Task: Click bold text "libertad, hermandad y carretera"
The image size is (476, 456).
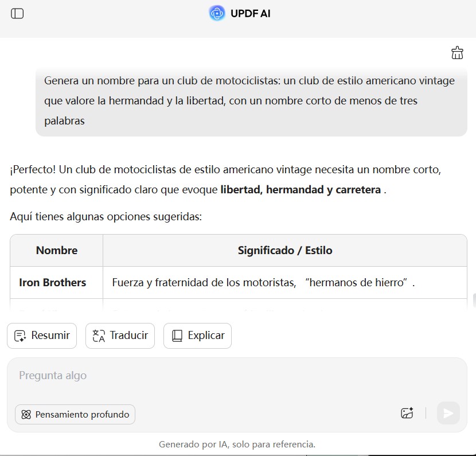Action: pos(301,189)
